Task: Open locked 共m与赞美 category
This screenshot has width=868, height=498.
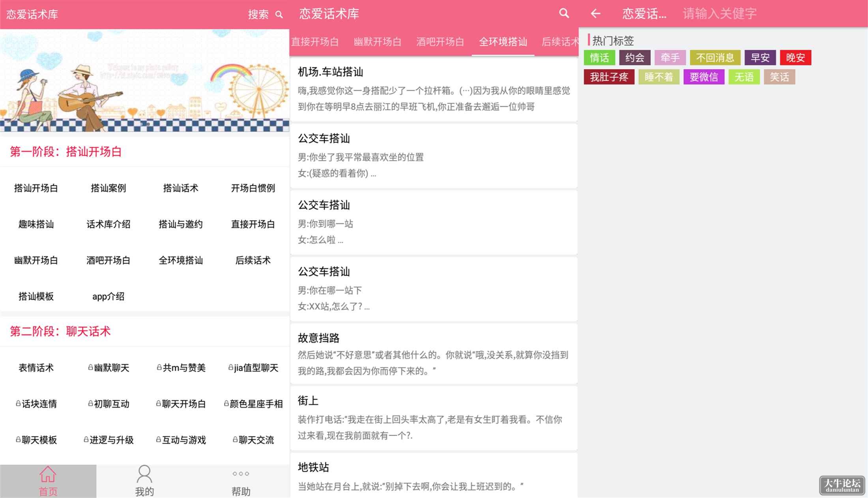Action: (181, 368)
